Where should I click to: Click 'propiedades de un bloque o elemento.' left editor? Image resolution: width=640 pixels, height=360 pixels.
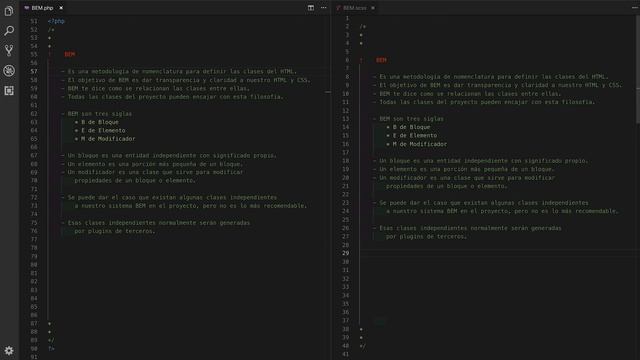point(135,180)
